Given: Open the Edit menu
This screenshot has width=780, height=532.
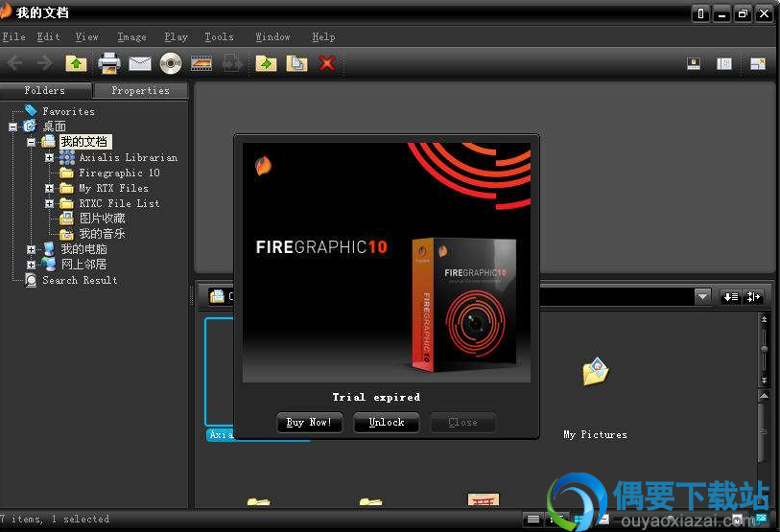Looking at the screenshot, I should [x=48, y=36].
